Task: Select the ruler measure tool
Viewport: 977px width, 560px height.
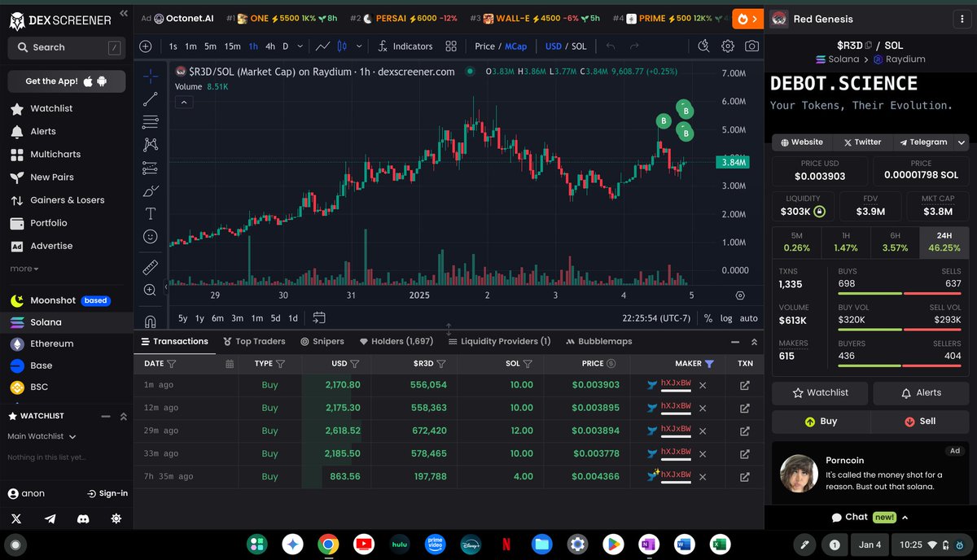Action: 151,267
